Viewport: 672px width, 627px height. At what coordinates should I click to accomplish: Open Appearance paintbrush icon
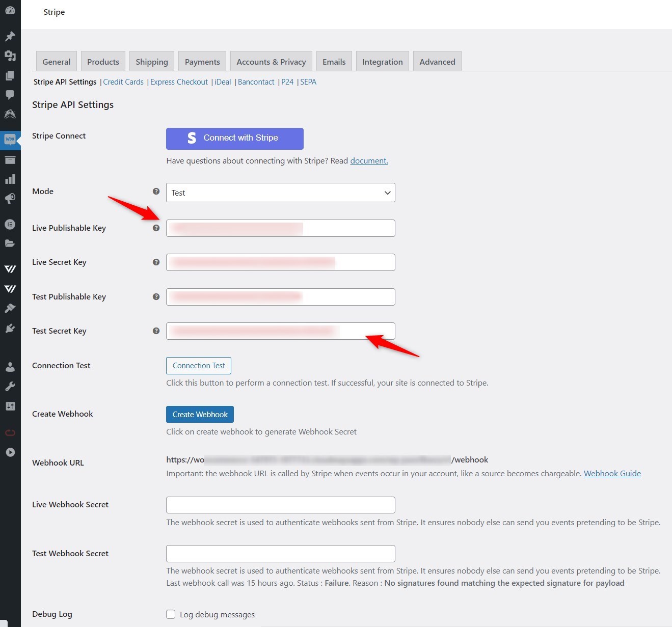click(10, 308)
